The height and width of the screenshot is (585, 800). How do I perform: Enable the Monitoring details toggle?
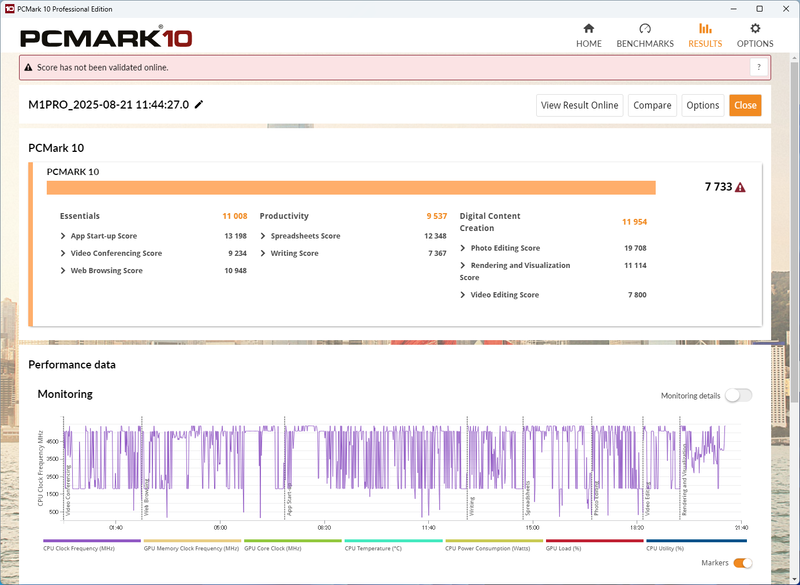(x=737, y=395)
